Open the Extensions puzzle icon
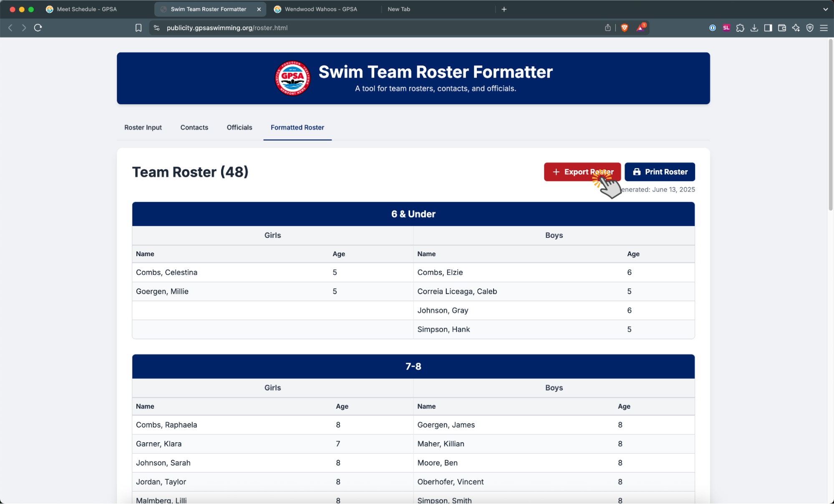This screenshot has height=504, width=834. coord(740,28)
